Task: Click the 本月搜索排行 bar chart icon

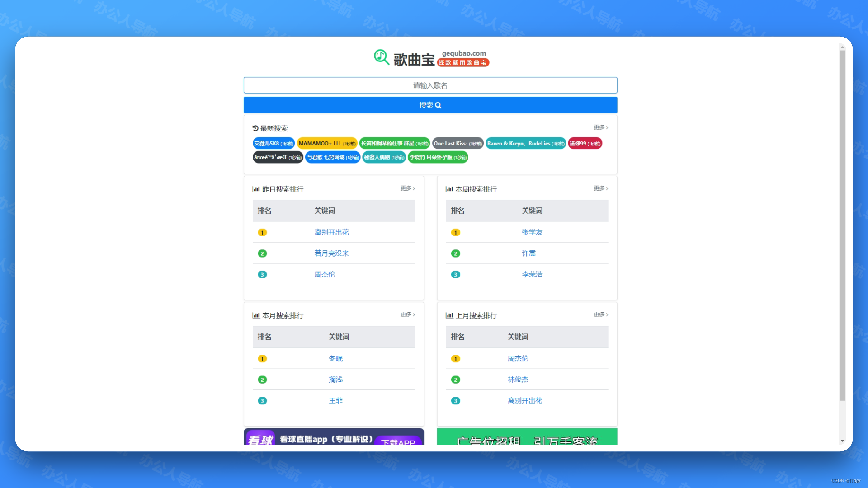Action: [x=256, y=315]
